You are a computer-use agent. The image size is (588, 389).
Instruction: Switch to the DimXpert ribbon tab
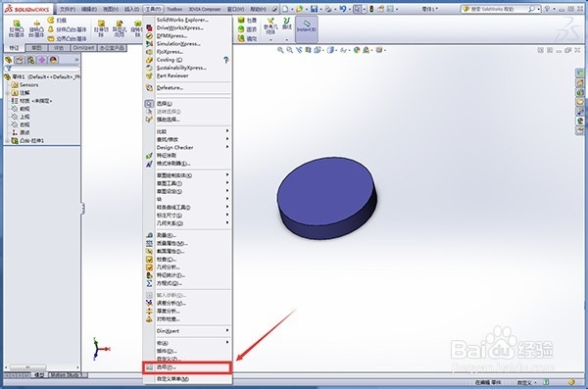[83, 48]
